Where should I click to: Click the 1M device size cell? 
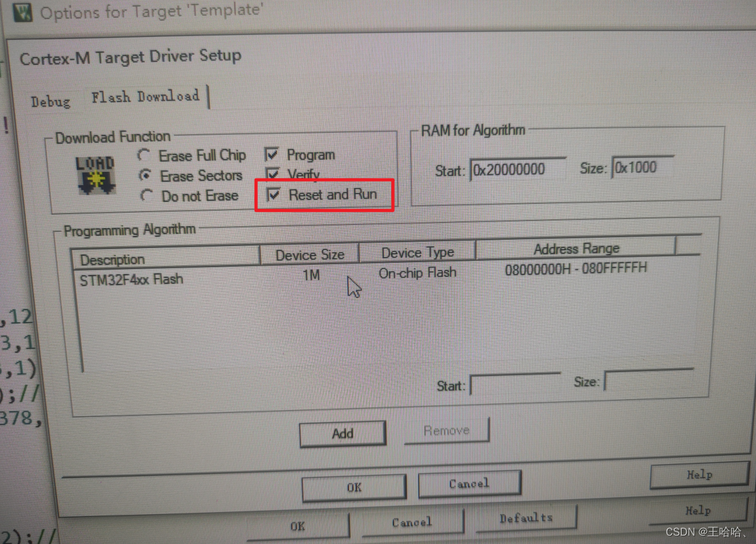tap(311, 275)
